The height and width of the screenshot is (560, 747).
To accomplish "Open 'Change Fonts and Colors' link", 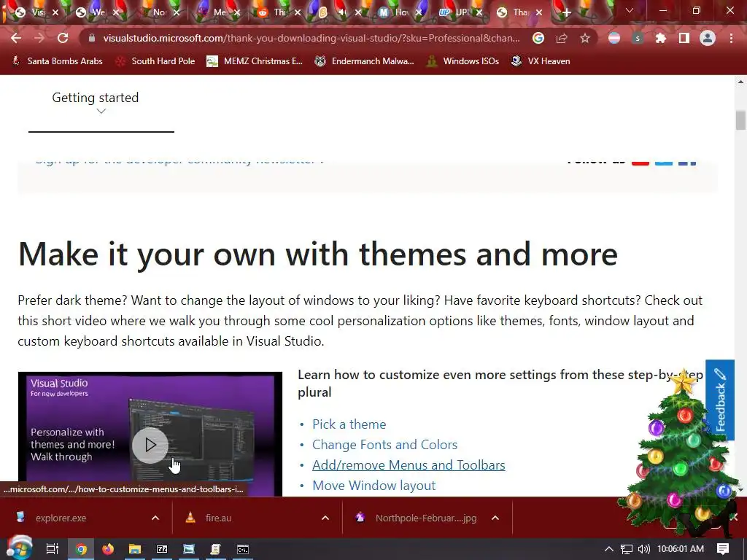I will [x=384, y=445].
